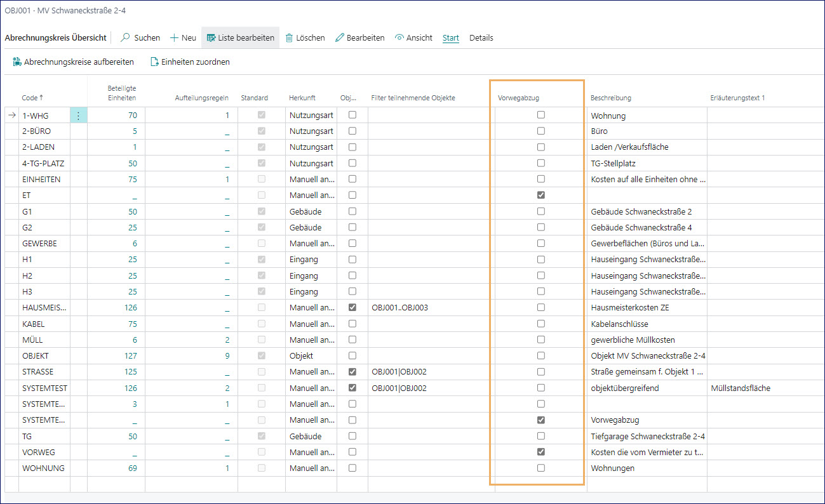
Task: Open the Vorwegabzug column header options
Action: [519, 98]
